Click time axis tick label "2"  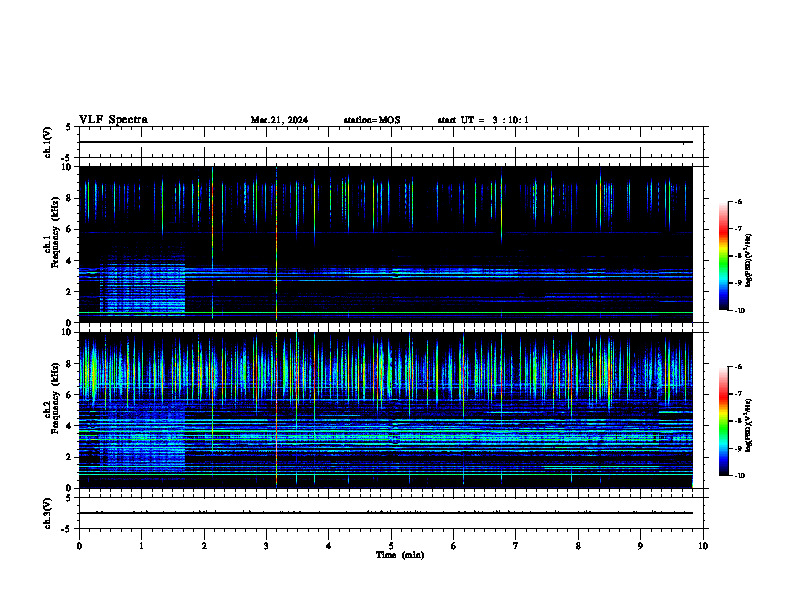(x=204, y=546)
